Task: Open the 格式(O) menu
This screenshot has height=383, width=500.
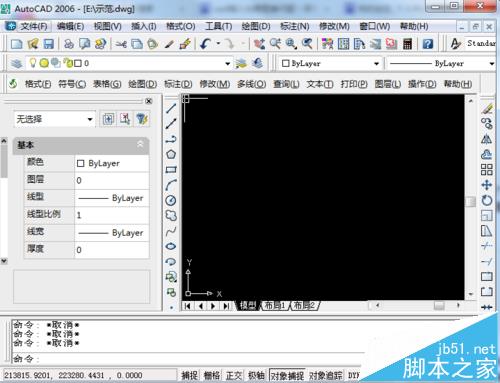Action: (181, 26)
